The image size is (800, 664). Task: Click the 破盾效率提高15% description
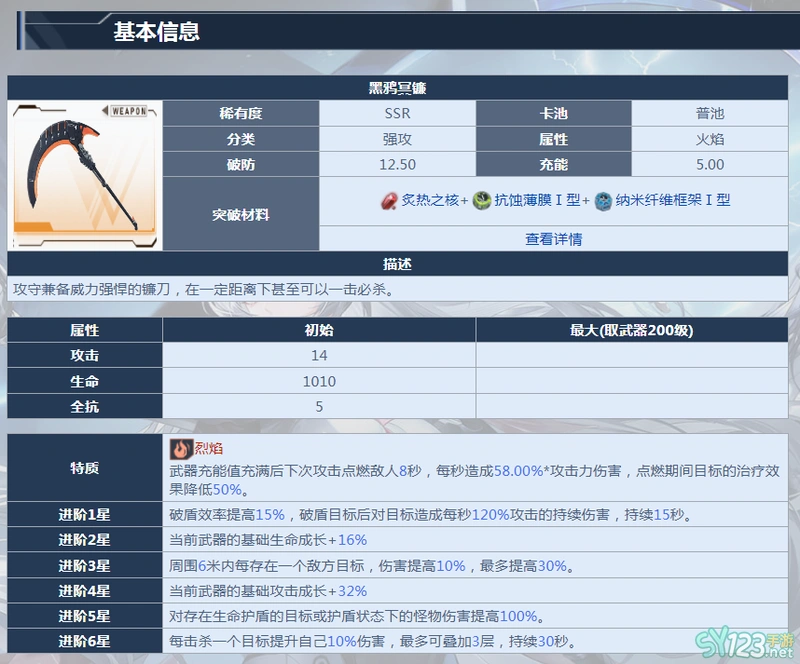click(431, 514)
